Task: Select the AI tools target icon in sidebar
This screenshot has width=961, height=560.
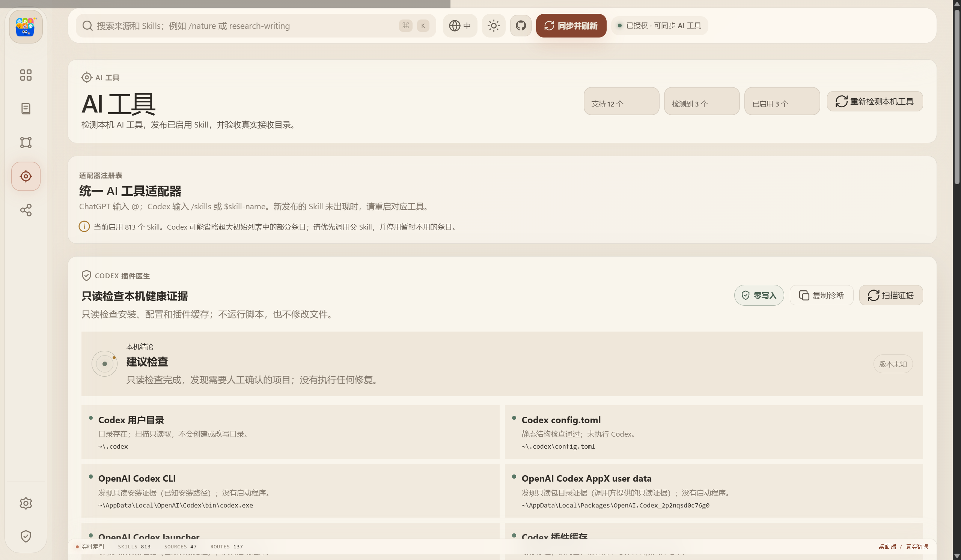Action: 26,176
